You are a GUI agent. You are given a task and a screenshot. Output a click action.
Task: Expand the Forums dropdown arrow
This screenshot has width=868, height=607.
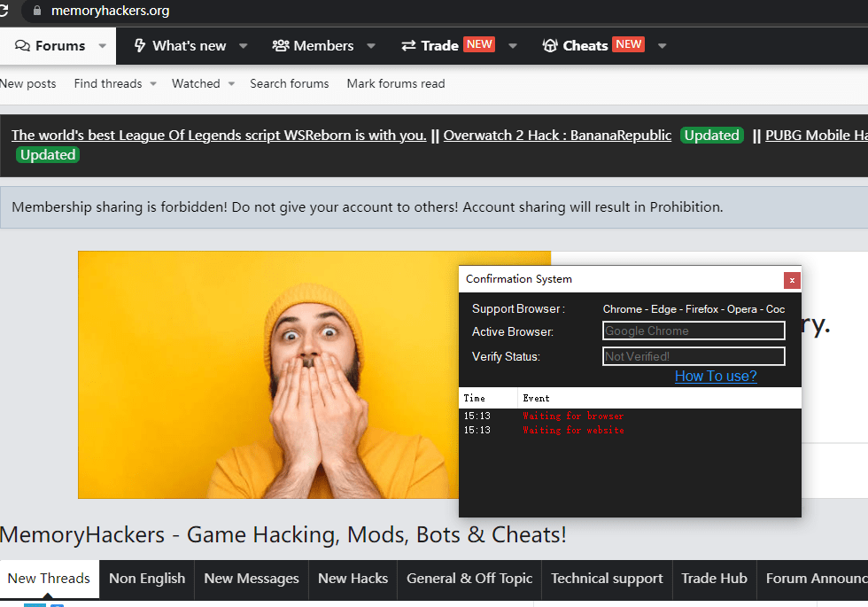[103, 46]
